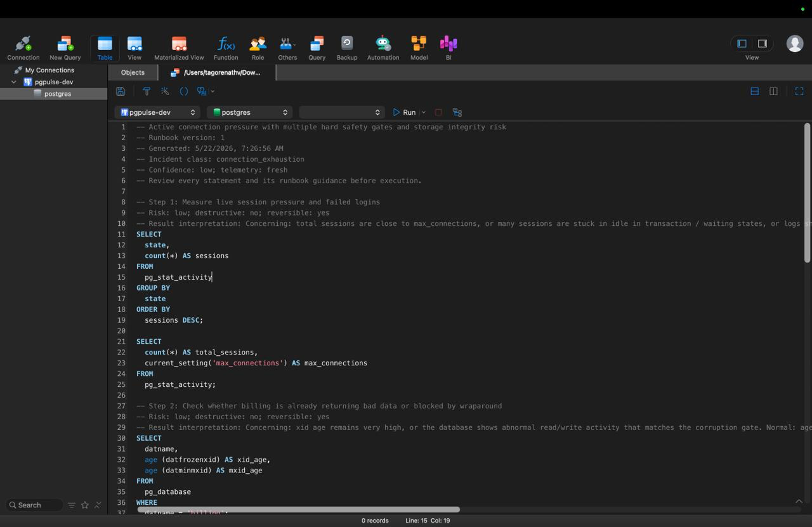Click the Explain query icon
The height and width of the screenshot is (527, 812).
click(457, 112)
